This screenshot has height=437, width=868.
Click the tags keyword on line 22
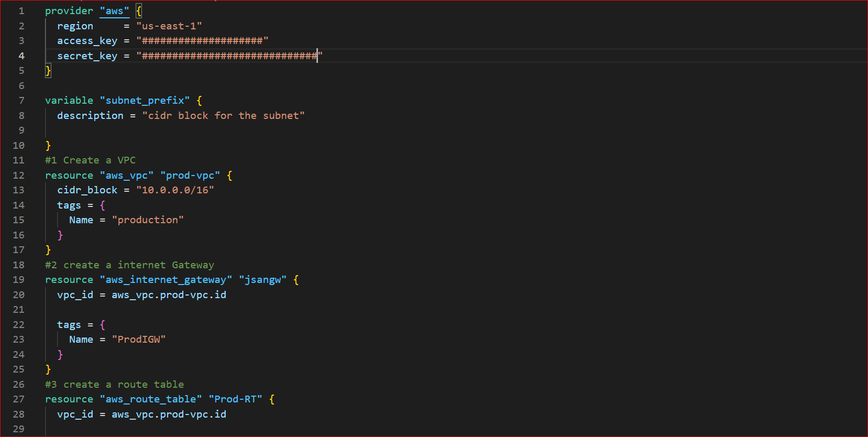coord(69,324)
